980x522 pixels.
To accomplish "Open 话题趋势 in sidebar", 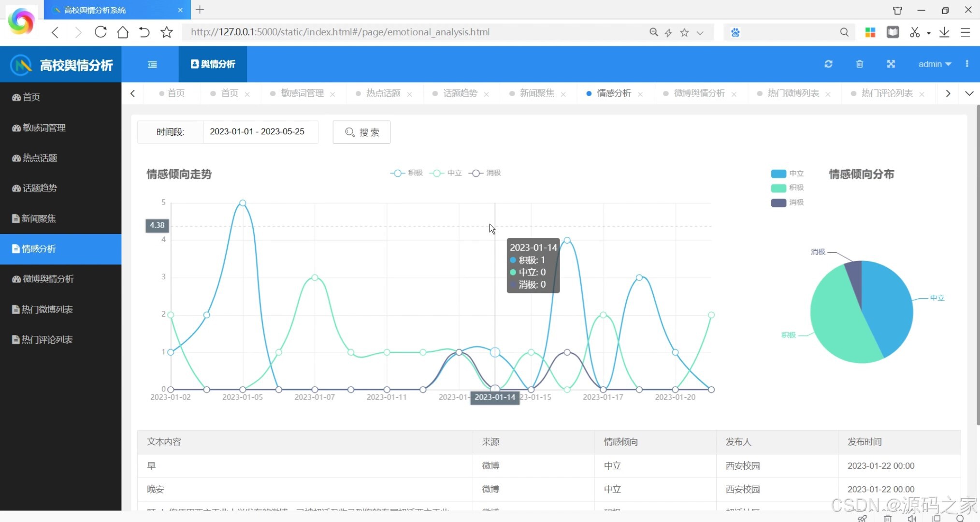I will tap(61, 188).
